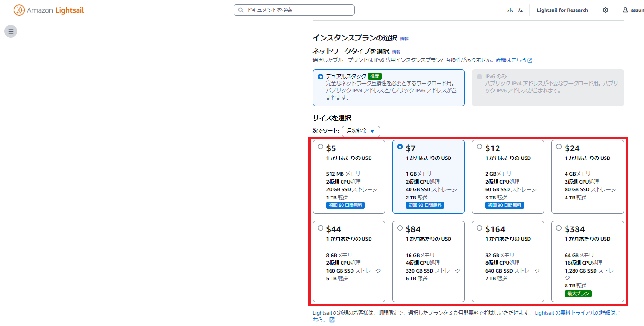Open the settings gear icon

pyautogui.click(x=605, y=10)
